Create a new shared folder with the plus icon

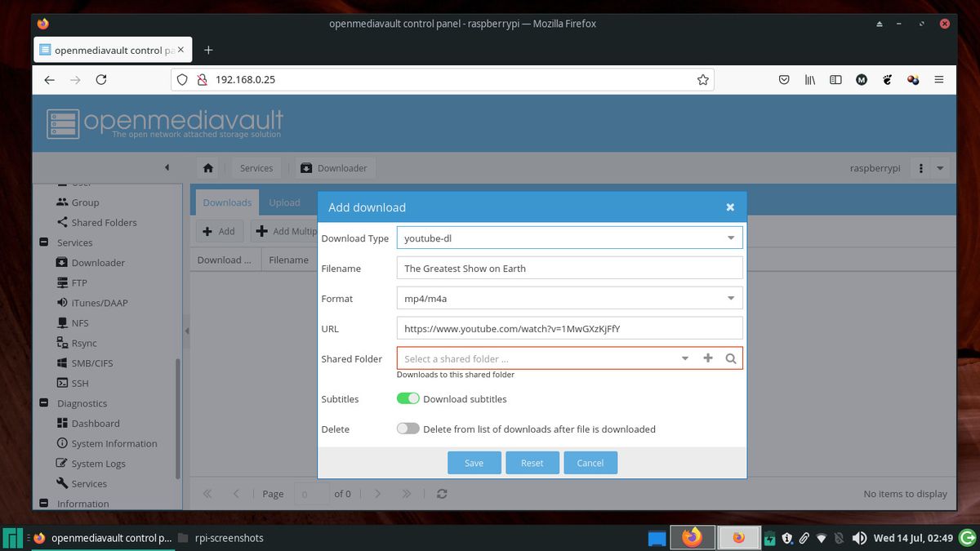coord(707,358)
